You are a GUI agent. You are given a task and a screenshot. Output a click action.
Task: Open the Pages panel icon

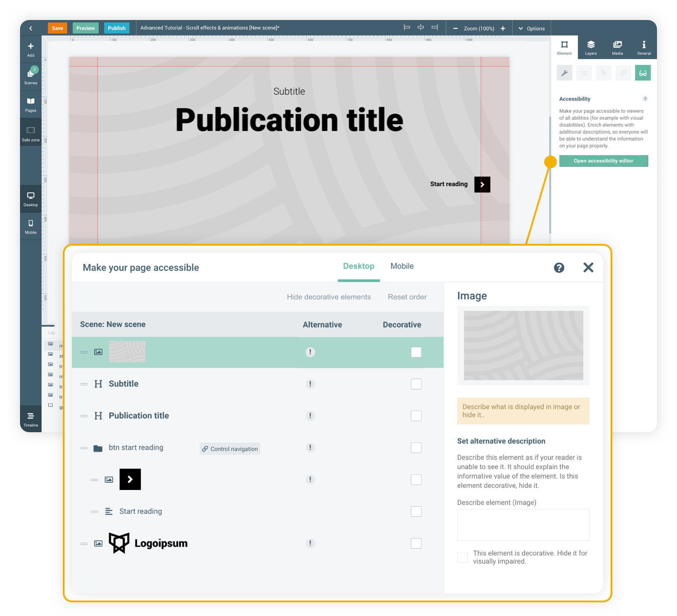tap(30, 104)
